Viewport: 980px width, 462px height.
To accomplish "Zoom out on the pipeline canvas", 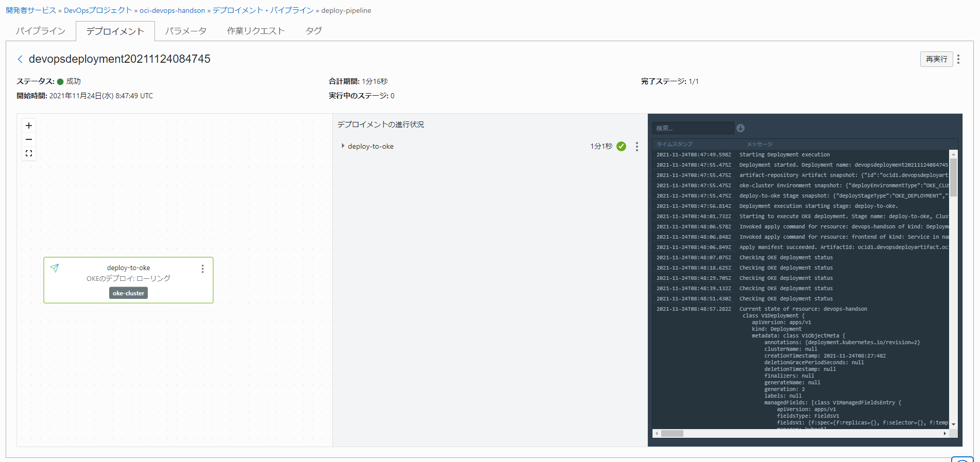I will [29, 139].
